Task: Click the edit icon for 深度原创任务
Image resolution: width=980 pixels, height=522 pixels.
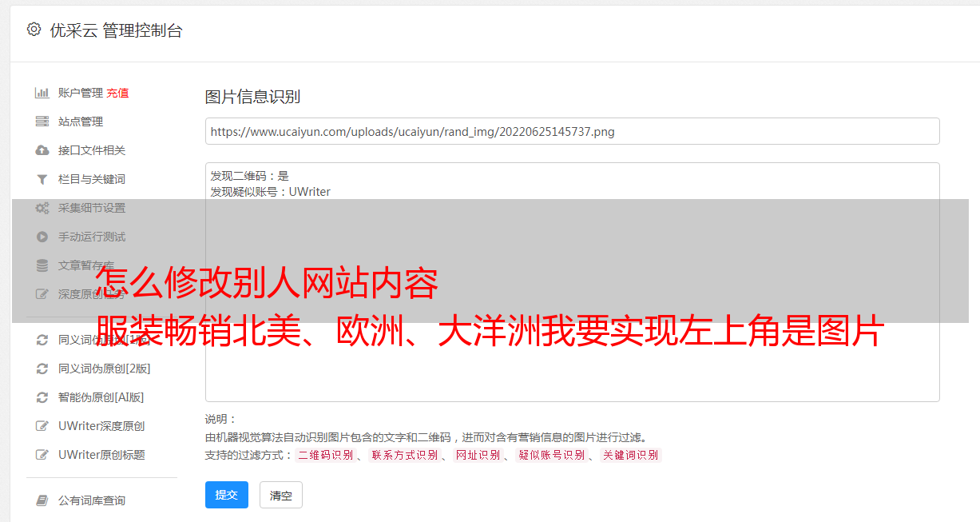Action: (x=42, y=294)
